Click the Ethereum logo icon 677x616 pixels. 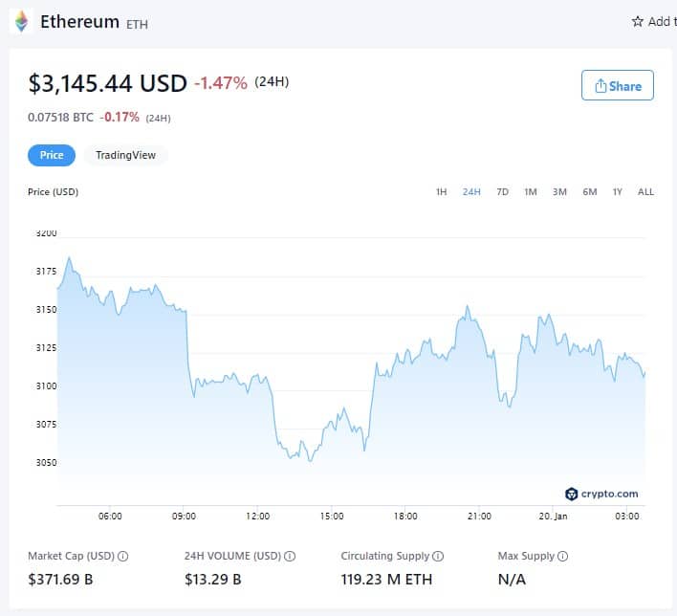(x=21, y=21)
